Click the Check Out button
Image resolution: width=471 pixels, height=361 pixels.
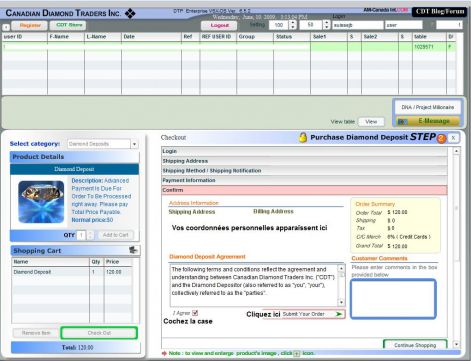pos(99,333)
